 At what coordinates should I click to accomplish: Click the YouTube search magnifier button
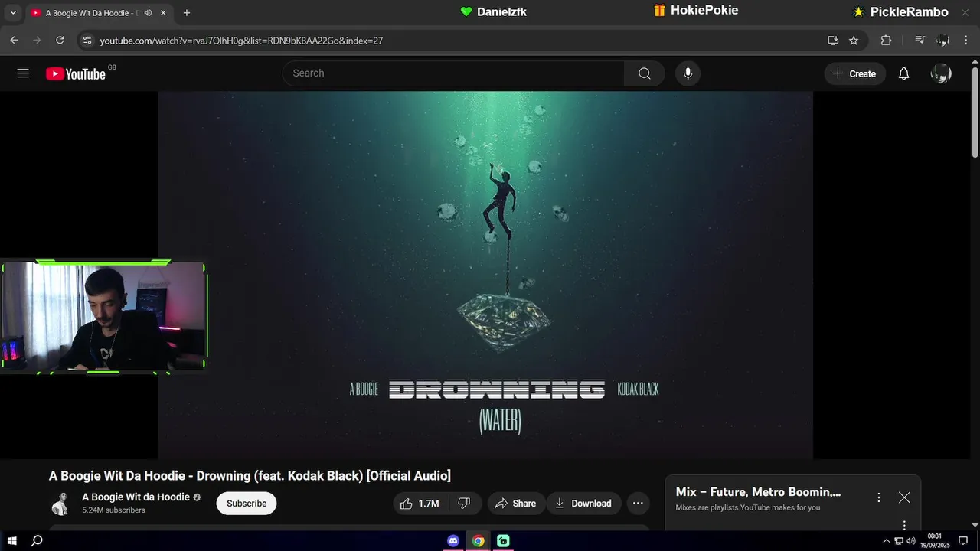[645, 73]
